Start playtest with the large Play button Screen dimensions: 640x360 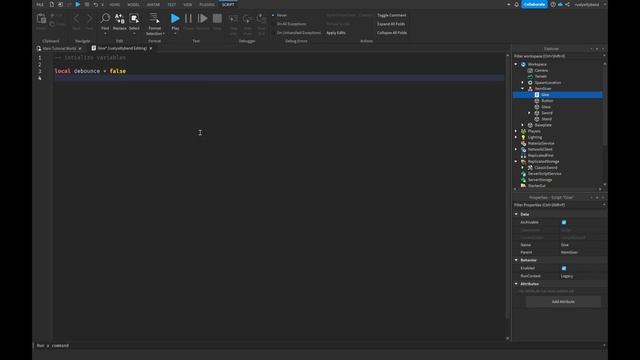click(175, 18)
